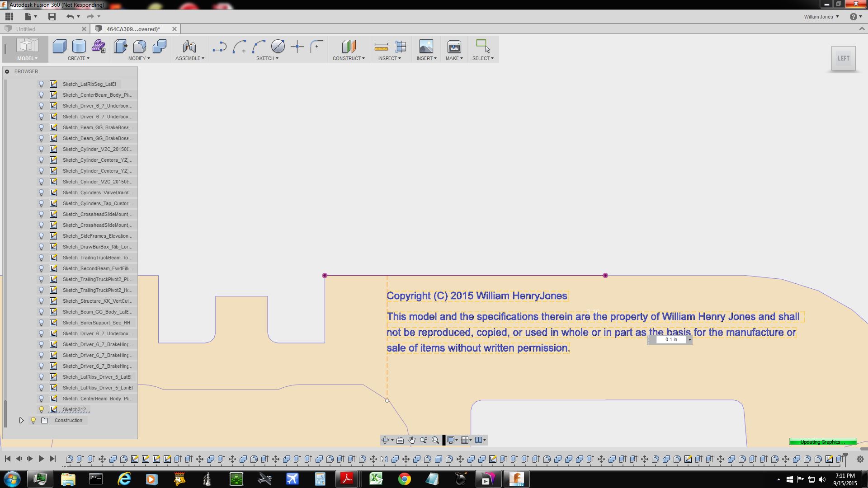Select the sketch Fillet tool
868x488 pixels.
coord(316,46)
